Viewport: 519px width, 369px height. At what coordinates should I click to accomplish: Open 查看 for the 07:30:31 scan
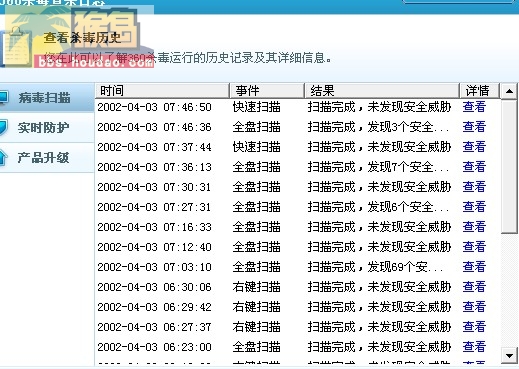[474, 187]
